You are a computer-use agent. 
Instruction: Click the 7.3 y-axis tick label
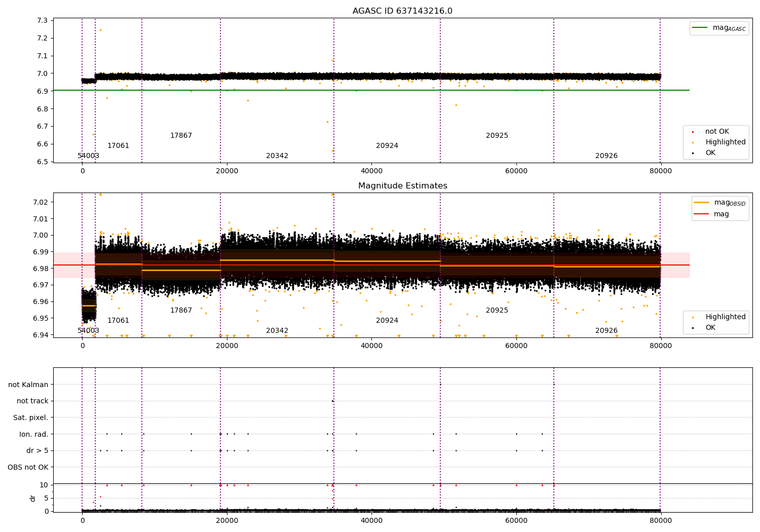pos(43,21)
